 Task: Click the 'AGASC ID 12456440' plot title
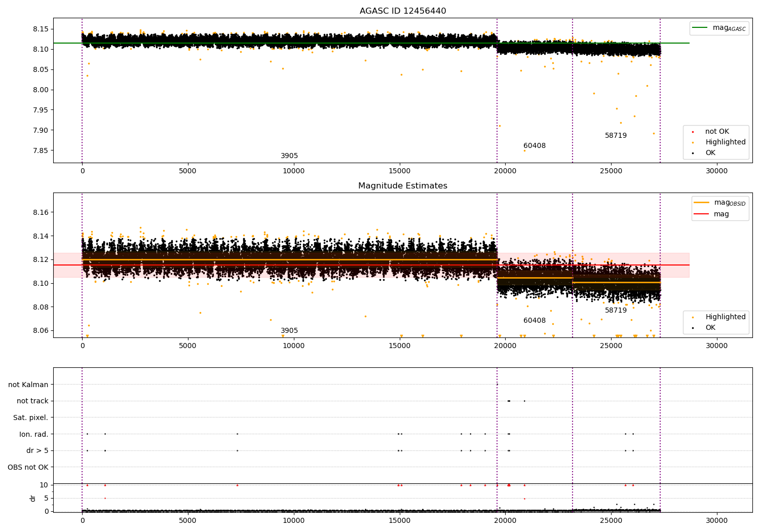pyautogui.click(x=403, y=11)
